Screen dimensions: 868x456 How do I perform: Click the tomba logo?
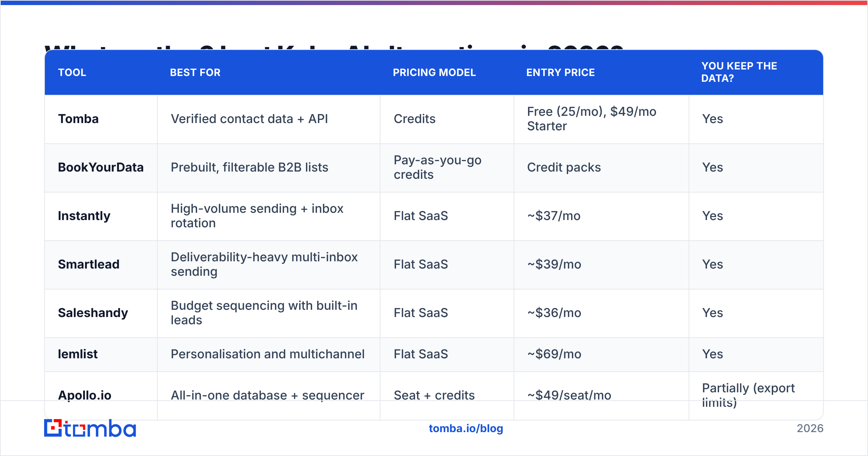coord(90,428)
